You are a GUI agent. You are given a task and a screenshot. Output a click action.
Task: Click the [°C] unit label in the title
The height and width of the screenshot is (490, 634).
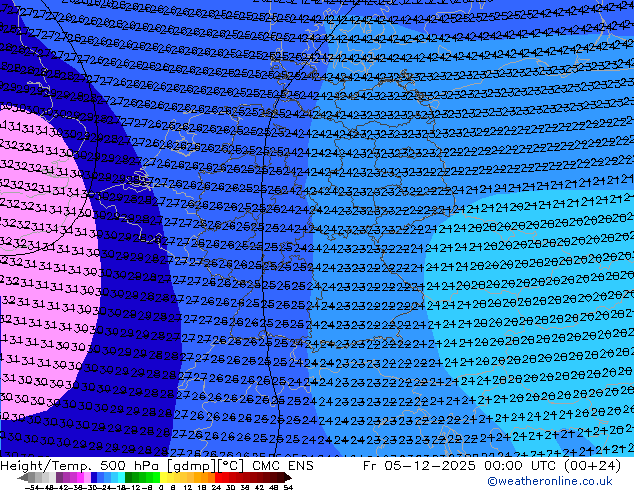231,466
